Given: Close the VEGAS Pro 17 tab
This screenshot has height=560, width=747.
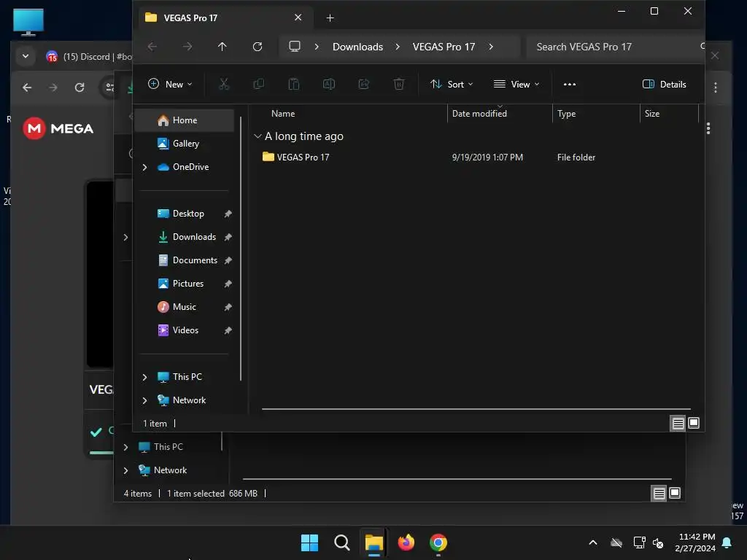Looking at the screenshot, I should click(298, 17).
